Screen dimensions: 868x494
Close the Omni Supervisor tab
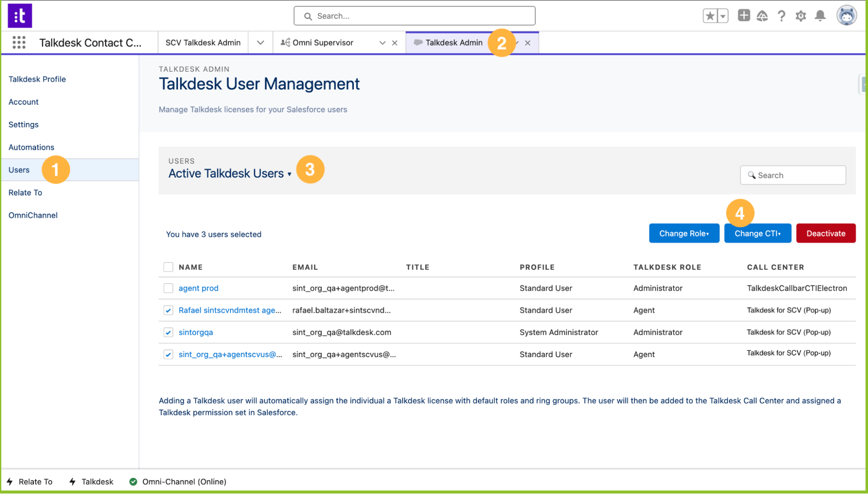pyautogui.click(x=395, y=43)
